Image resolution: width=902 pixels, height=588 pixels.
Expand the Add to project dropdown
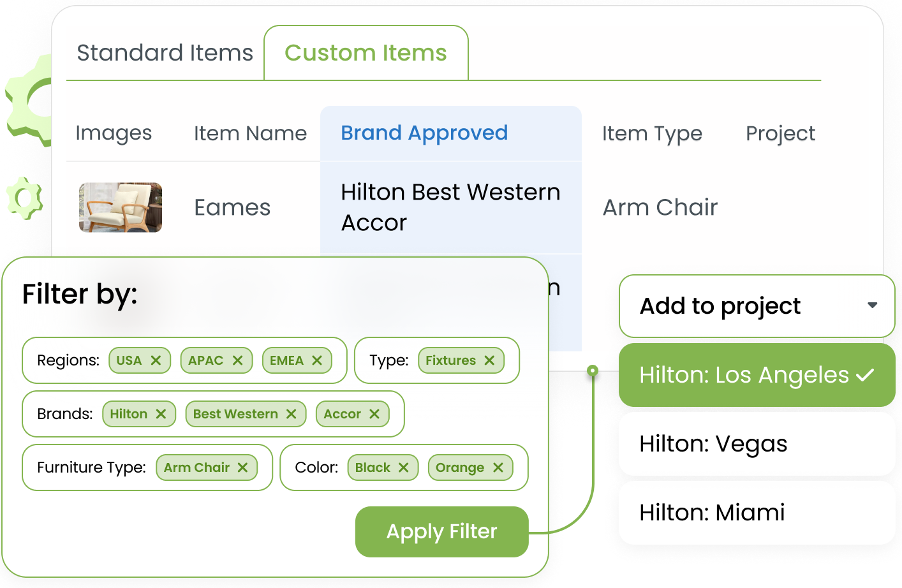point(757,306)
